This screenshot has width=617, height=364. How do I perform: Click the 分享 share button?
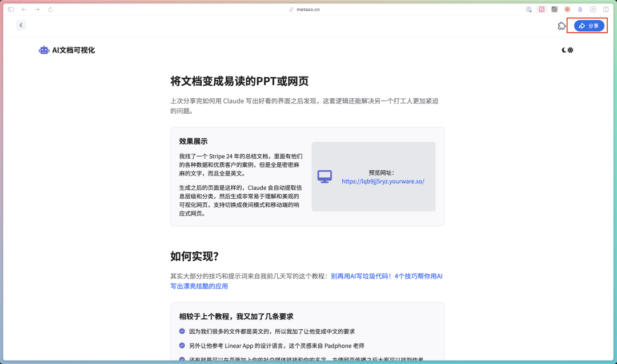(x=589, y=26)
